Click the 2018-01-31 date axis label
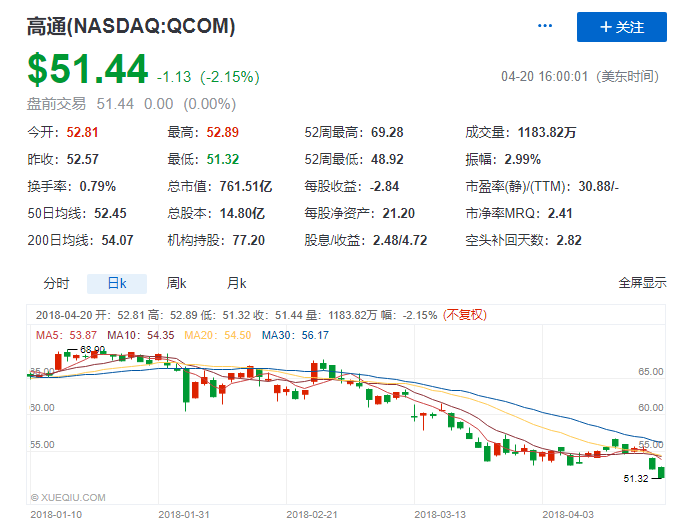Screen dimensions: 682x520 [x=184, y=515]
